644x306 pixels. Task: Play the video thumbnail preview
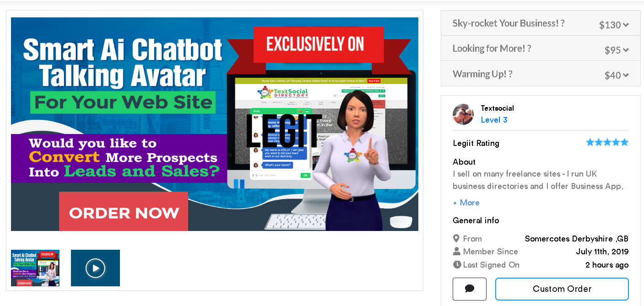(x=95, y=268)
